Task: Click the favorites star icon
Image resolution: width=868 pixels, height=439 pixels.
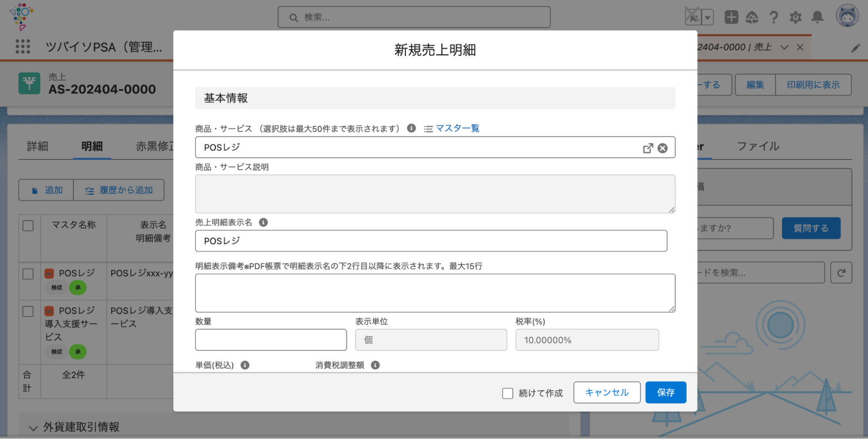Action: (693, 17)
